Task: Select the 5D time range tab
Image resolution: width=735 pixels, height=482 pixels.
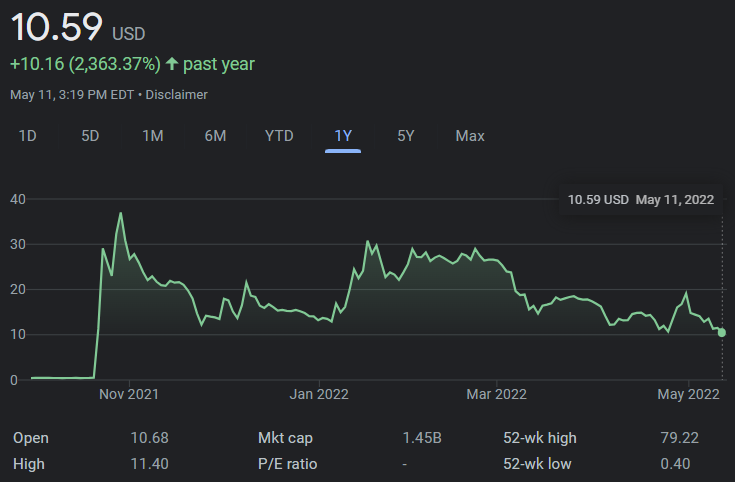Action: tap(90, 136)
